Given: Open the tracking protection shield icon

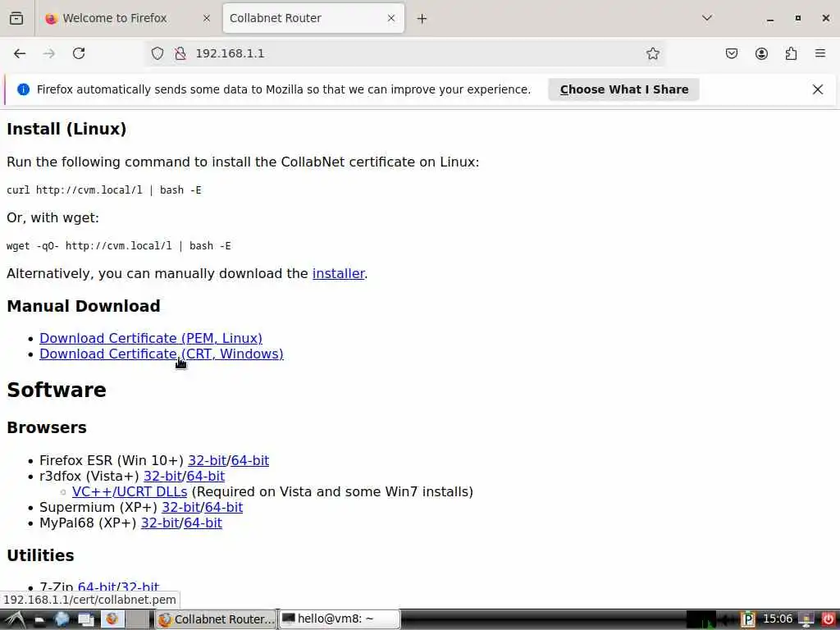Looking at the screenshot, I should 157,53.
